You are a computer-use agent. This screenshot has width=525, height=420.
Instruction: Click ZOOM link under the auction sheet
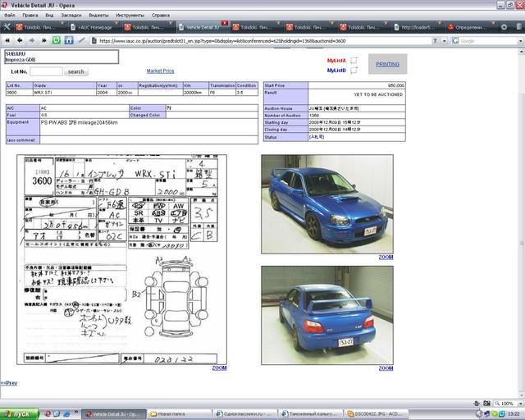coord(219,367)
